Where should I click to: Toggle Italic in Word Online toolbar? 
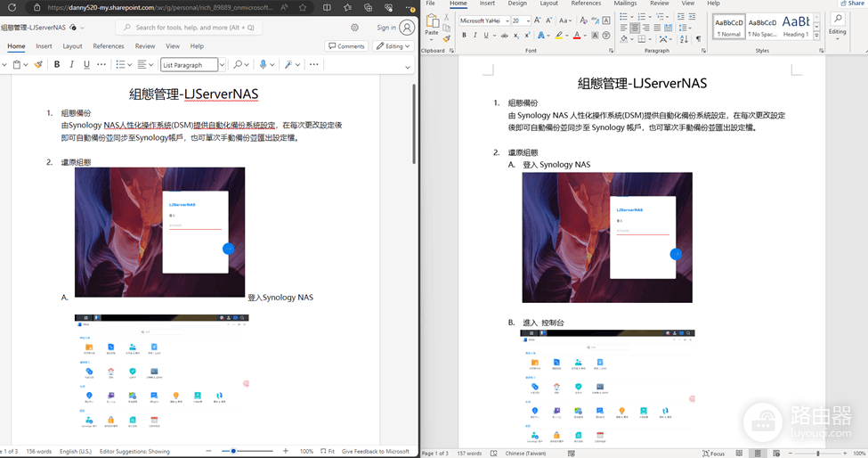71,65
